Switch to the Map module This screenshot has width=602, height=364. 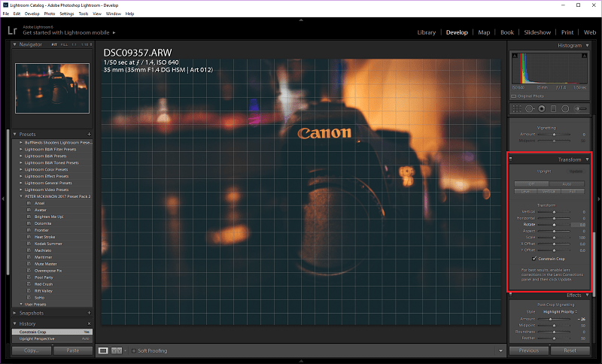click(x=484, y=32)
